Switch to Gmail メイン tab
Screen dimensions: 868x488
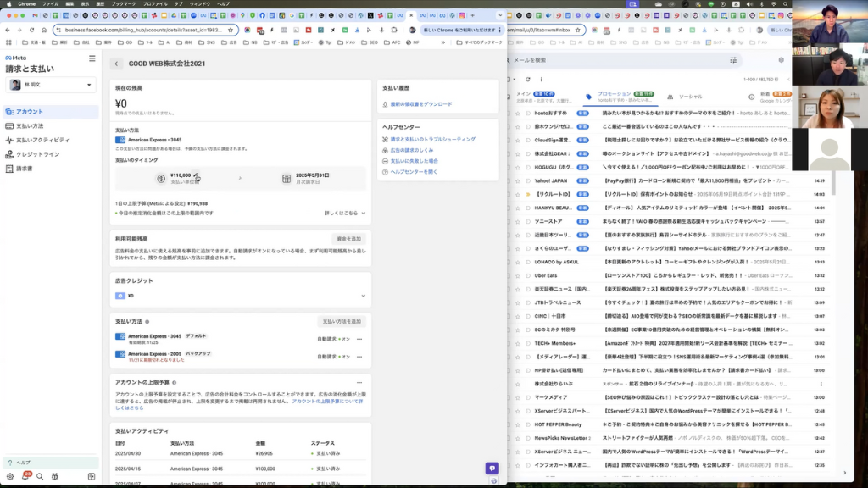[540, 97]
